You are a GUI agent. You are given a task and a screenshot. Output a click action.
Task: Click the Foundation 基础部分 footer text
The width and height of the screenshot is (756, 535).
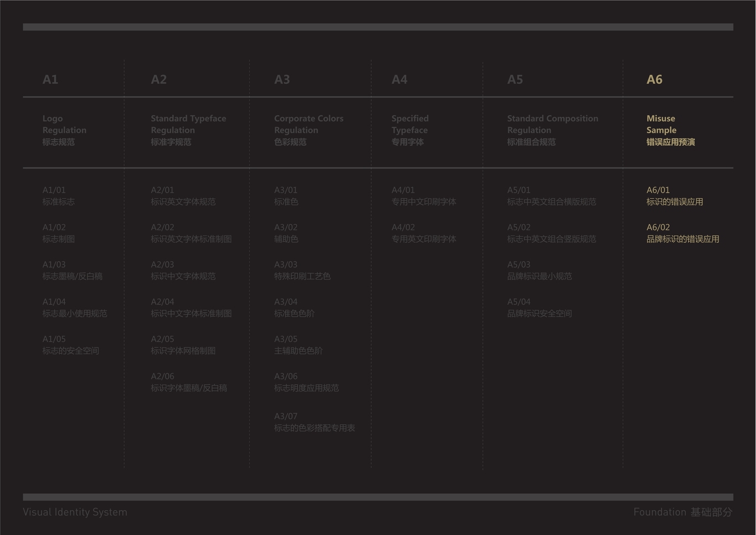click(683, 512)
